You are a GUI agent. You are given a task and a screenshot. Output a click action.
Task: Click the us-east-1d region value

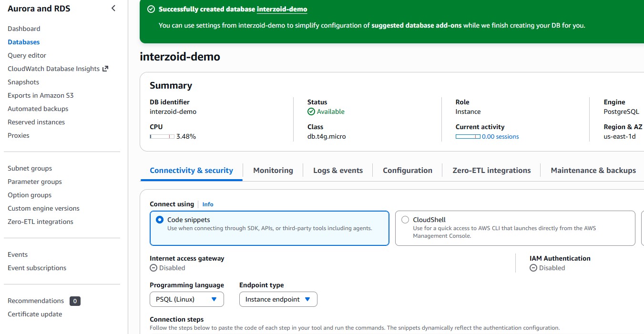pyautogui.click(x=620, y=136)
